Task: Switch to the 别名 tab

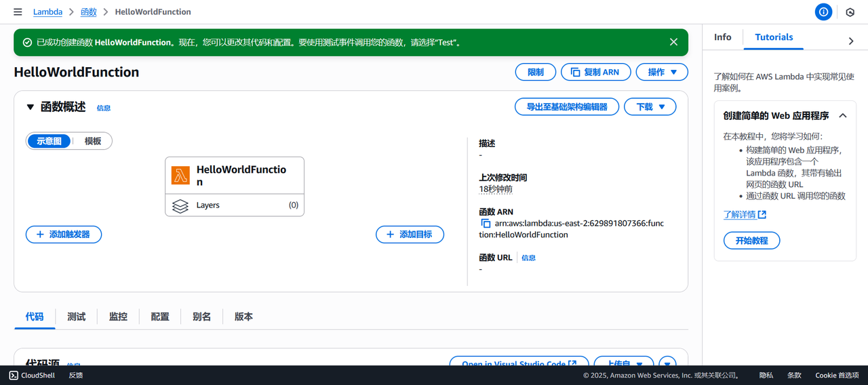Action: click(x=202, y=317)
